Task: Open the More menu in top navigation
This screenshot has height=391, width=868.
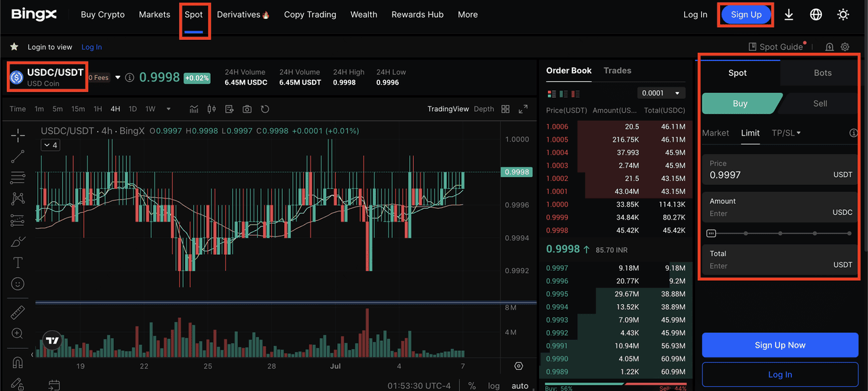Action: pos(468,14)
